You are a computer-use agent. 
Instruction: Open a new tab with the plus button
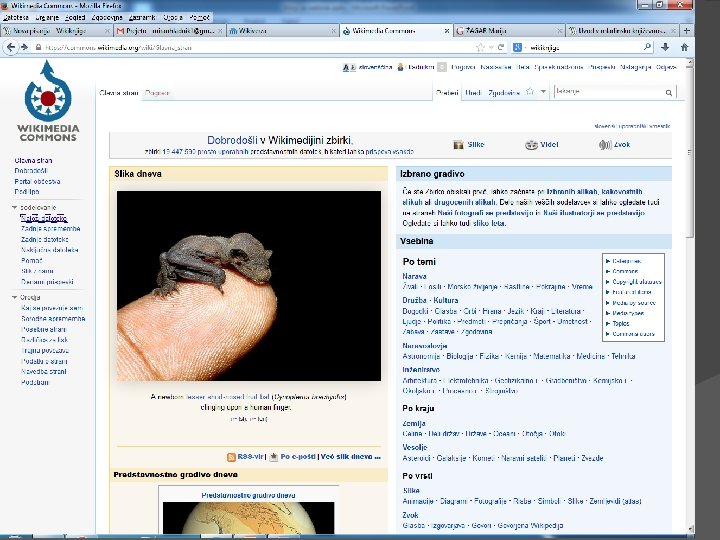tap(686, 31)
